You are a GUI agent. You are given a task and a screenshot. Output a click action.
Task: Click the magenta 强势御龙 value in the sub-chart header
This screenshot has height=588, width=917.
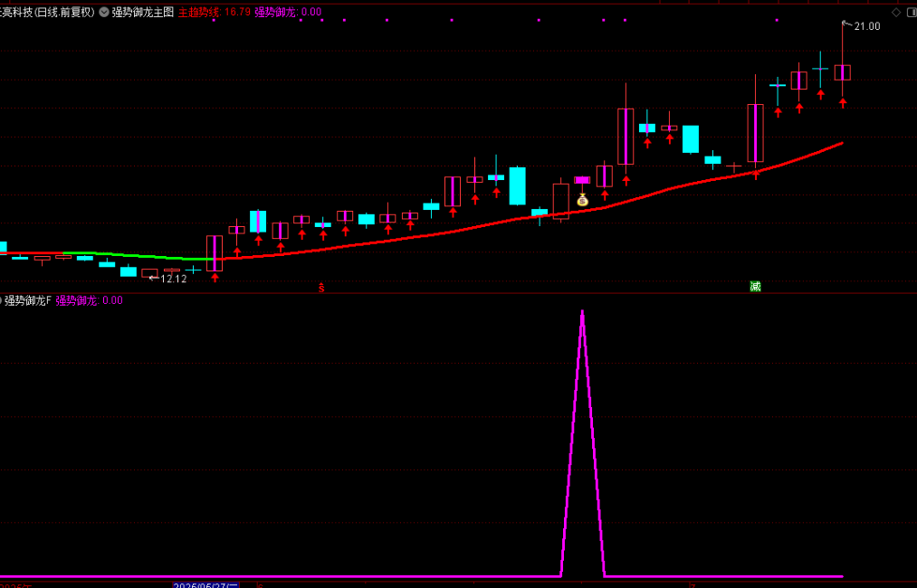(89, 300)
